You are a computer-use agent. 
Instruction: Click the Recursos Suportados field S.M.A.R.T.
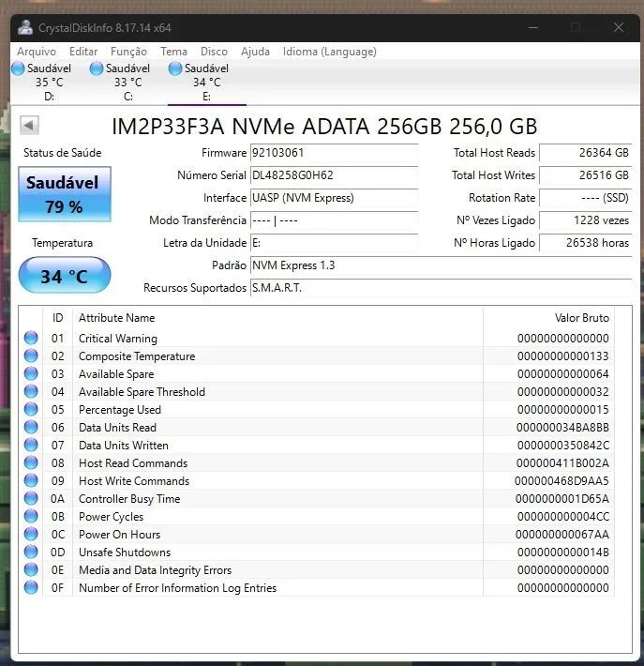(x=442, y=288)
